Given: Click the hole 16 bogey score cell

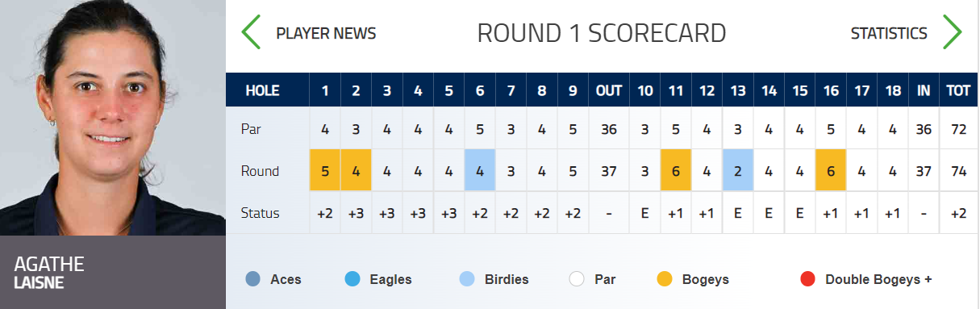Looking at the screenshot, I should click(x=831, y=170).
